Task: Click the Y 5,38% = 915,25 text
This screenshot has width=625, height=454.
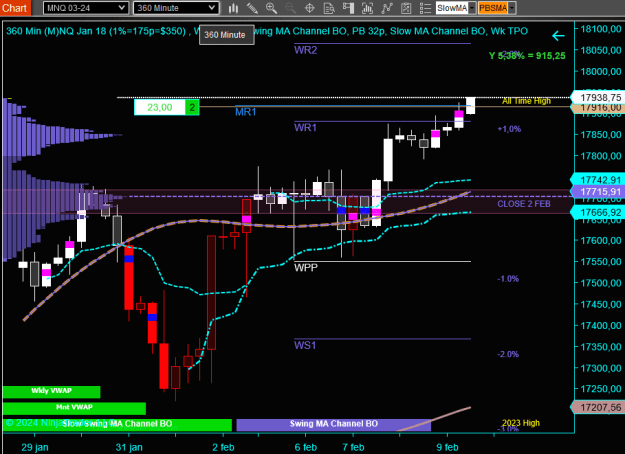Action: [527, 56]
